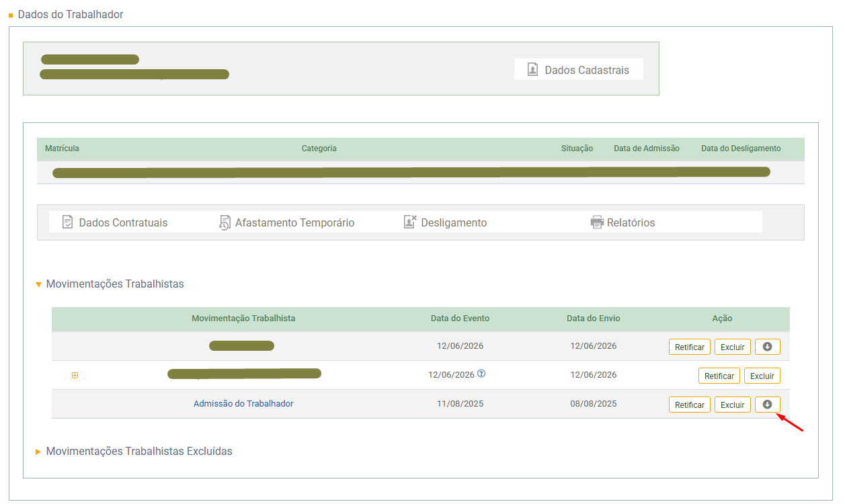The height and width of the screenshot is (504, 845).
Task: Click the download arrow in the topmost movement row
Action: point(767,347)
